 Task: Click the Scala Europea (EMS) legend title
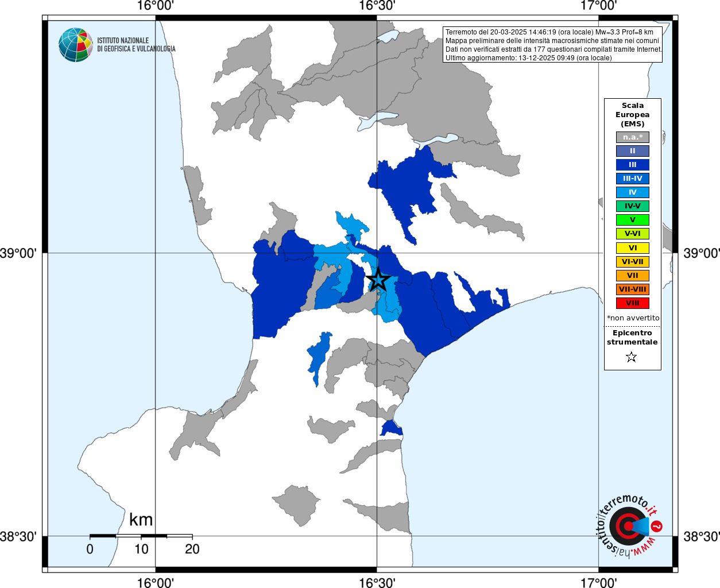click(633, 115)
